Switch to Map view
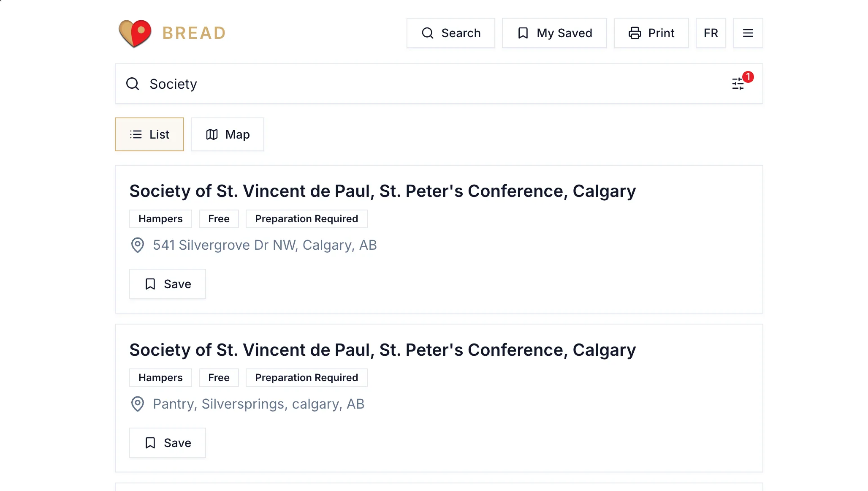868x491 pixels. [228, 134]
